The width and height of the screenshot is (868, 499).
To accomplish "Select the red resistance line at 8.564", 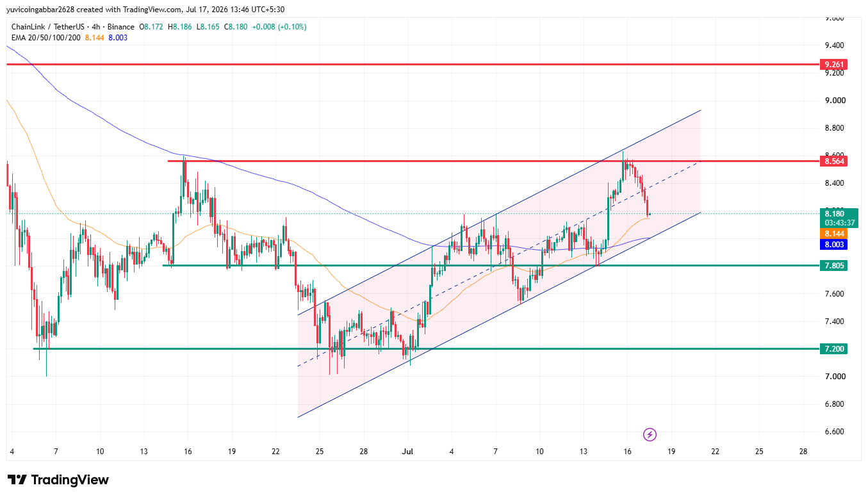I will 493,161.
